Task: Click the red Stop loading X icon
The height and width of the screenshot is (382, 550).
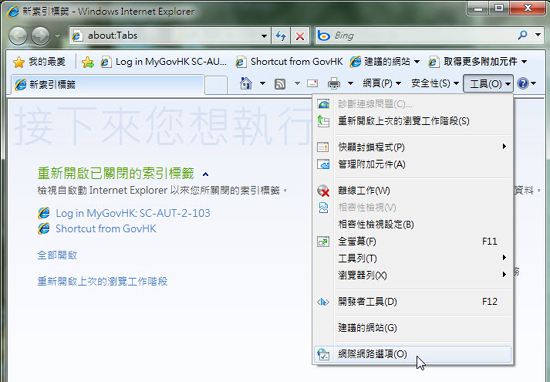Action: [x=300, y=36]
